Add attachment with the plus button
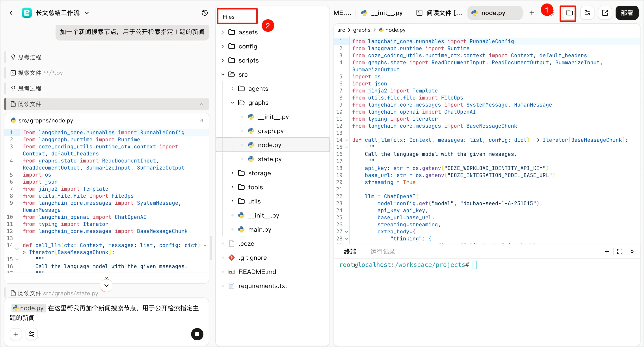 [x=16, y=334]
